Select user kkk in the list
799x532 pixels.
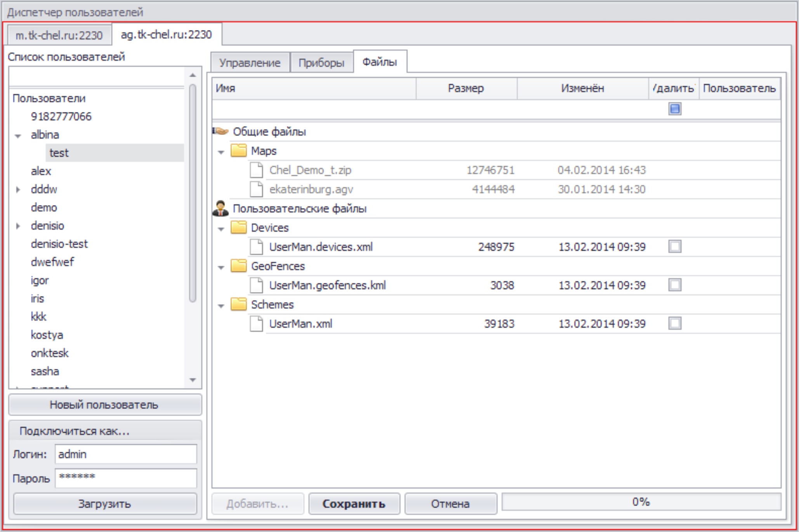tap(38, 316)
